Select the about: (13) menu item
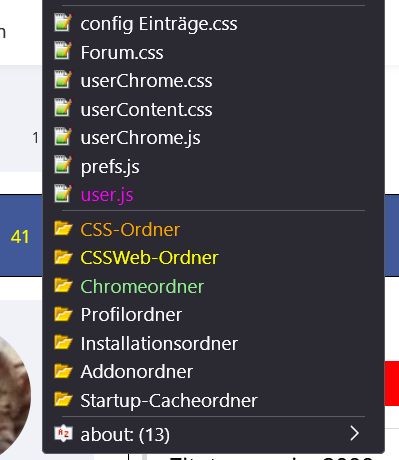The width and height of the screenshot is (399, 460). point(213,434)
